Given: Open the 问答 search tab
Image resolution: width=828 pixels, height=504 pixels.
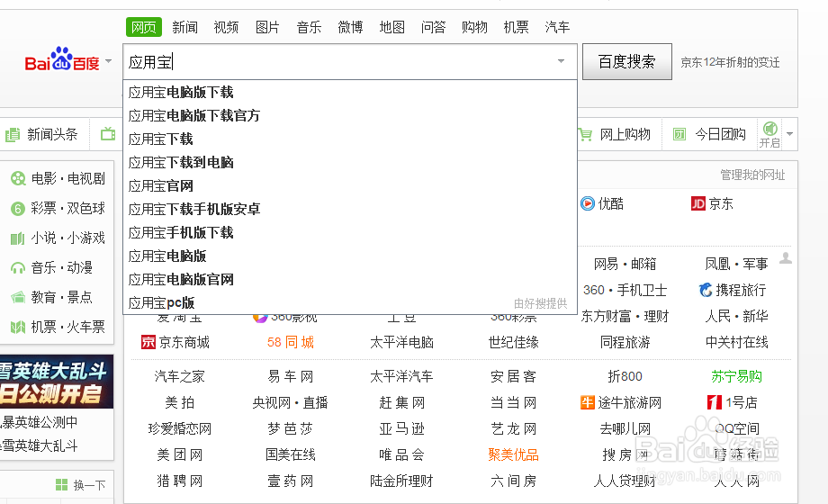Looking at the screenshot, I should tap(434, 27).
